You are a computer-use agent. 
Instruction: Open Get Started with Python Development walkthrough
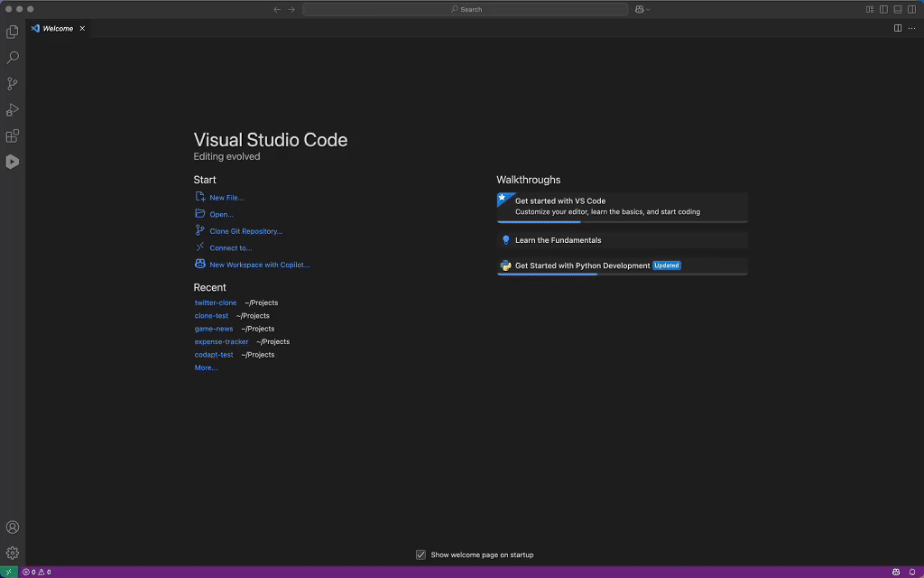tap(623, 266)
